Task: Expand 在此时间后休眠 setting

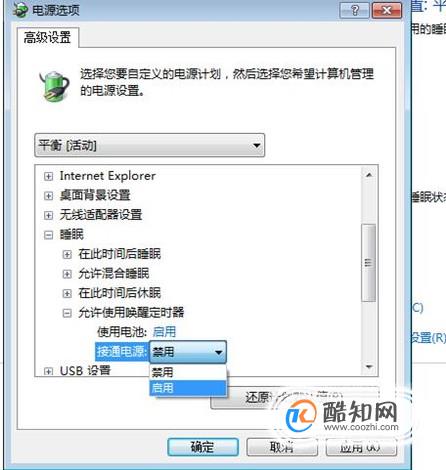Action: tap(67, 293)
